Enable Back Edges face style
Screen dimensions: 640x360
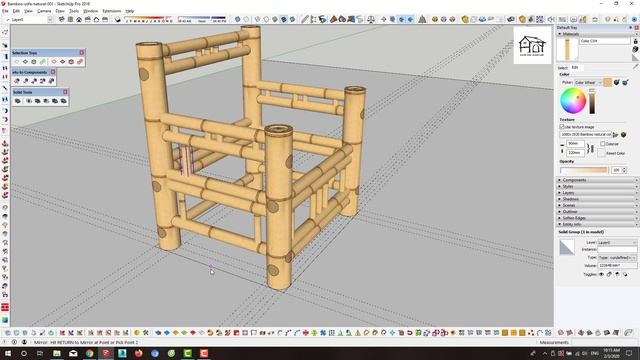(246, 19)
